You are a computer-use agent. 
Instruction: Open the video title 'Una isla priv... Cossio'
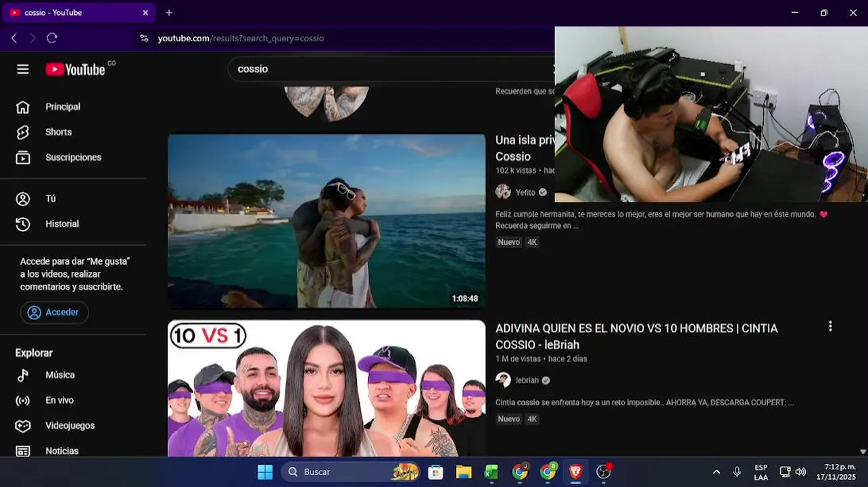pos(525,148)
